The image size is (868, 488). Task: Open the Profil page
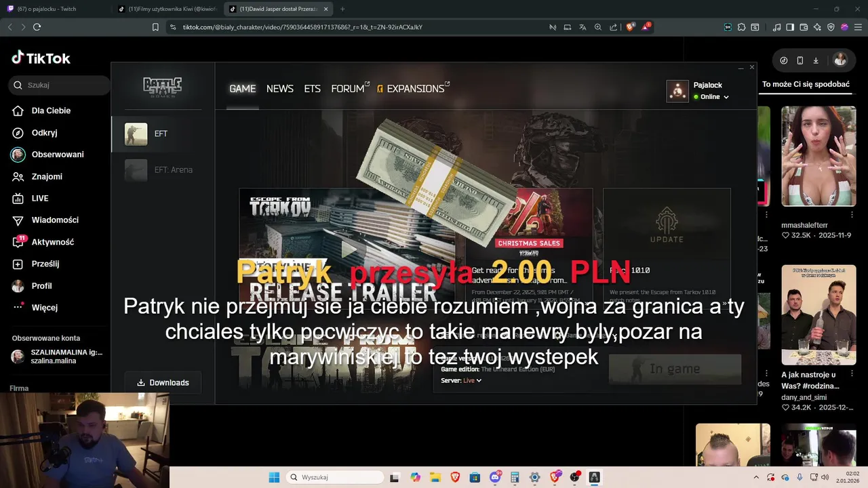tap(41, 286)
